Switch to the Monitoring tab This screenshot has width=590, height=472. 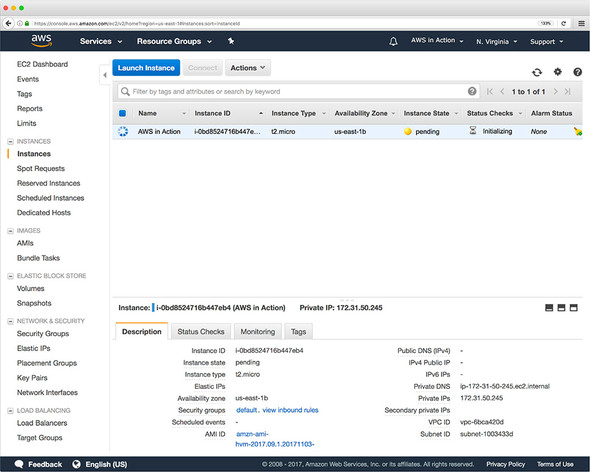[x=258, y=332]
